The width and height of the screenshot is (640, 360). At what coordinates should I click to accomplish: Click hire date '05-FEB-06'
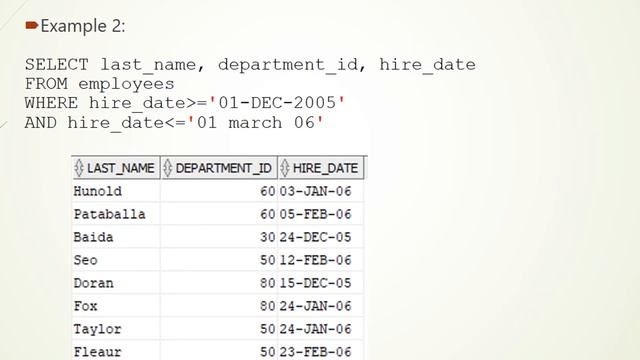point(316,214)
